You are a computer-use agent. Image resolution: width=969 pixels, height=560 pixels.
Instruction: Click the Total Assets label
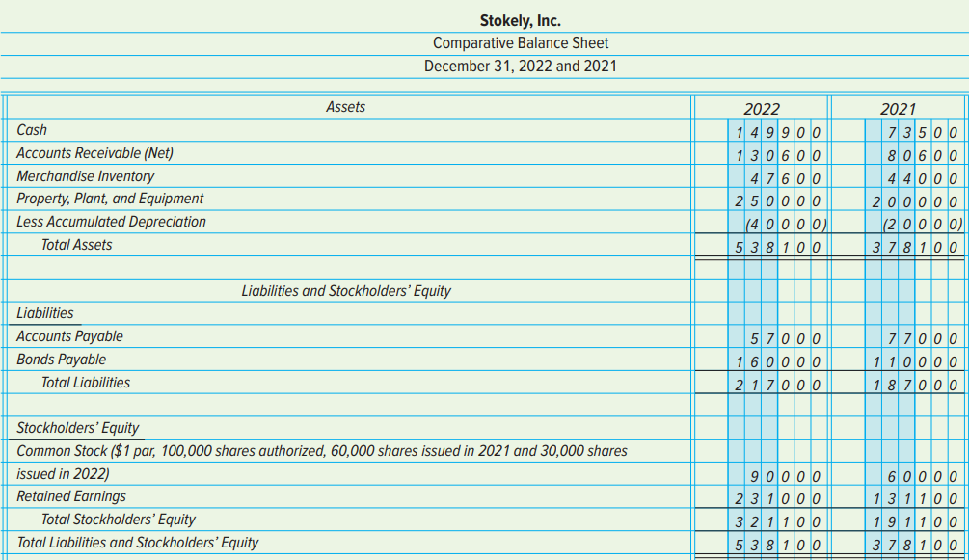point(76,246)
